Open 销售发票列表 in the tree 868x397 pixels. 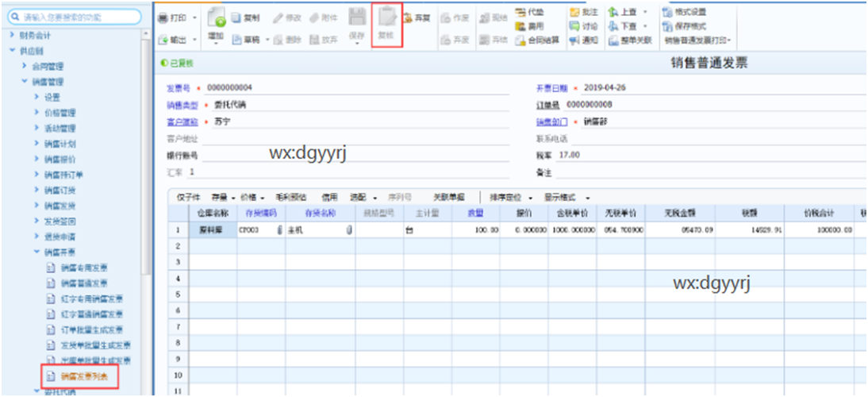click(84, 377)
